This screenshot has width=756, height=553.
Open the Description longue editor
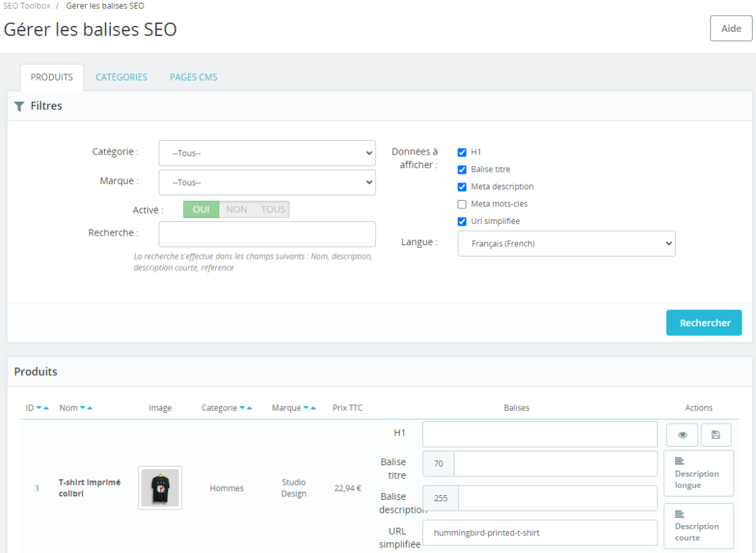click(x=698, y=473)
